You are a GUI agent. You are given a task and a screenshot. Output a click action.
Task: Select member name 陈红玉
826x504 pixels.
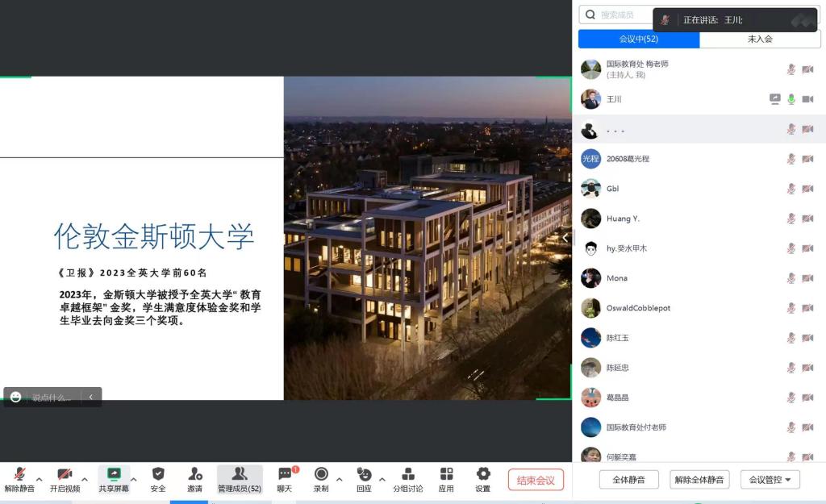coord(617,338)
